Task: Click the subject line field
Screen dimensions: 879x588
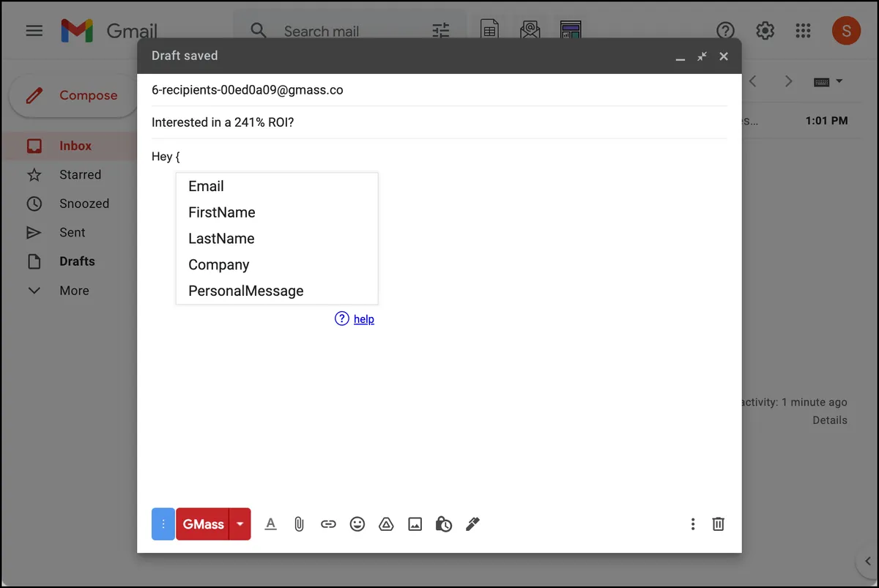Action: point(439,122)
